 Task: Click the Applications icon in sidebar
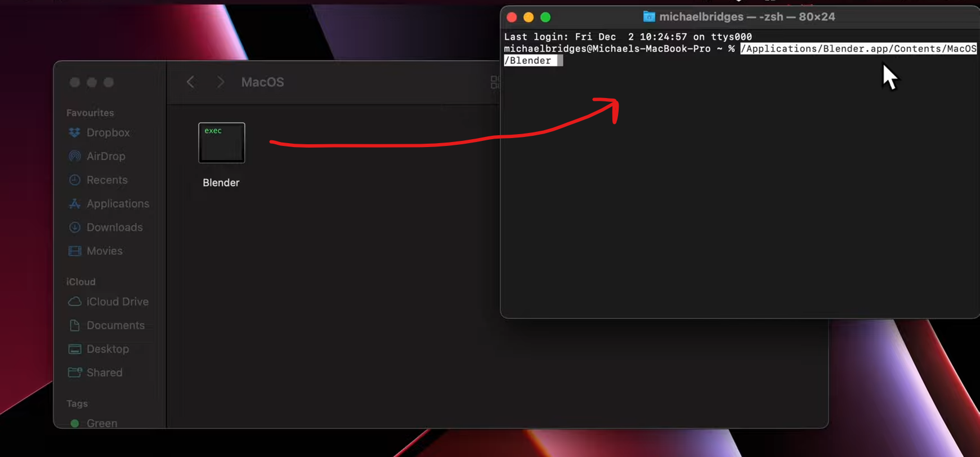pyautogui.click(x=74, y=203)
